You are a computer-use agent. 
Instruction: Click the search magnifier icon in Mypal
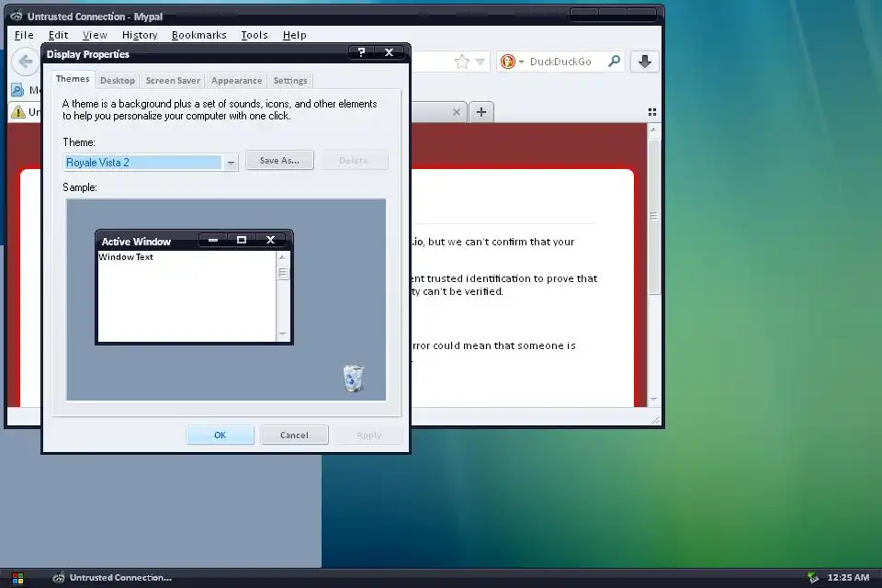click(615, 61)
